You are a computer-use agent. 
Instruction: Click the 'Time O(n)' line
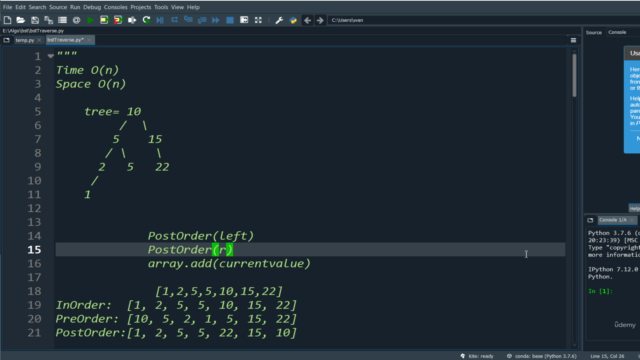[x=87, y=70]
